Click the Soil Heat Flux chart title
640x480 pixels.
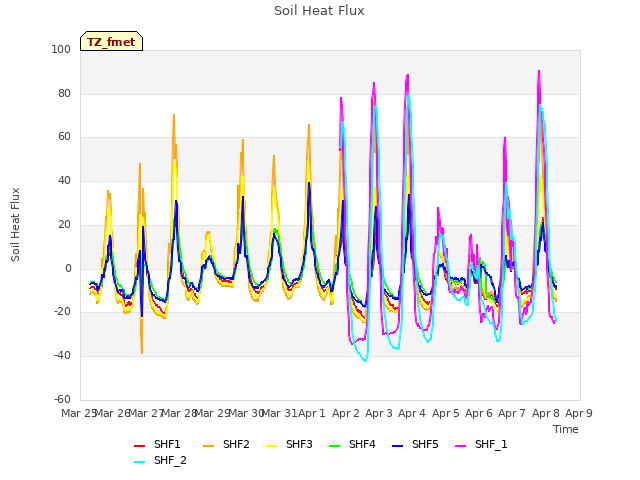[319, 11]
